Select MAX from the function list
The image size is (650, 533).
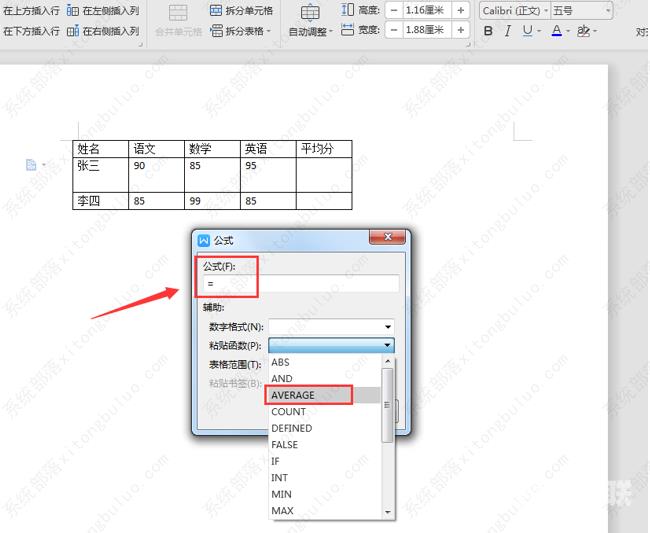click(325, 511)
